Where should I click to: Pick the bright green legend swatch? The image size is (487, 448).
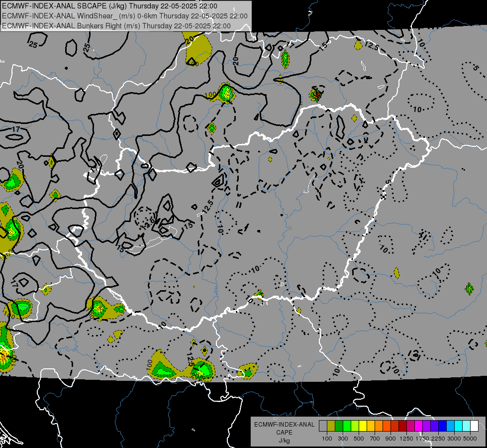tap(347, 426)
